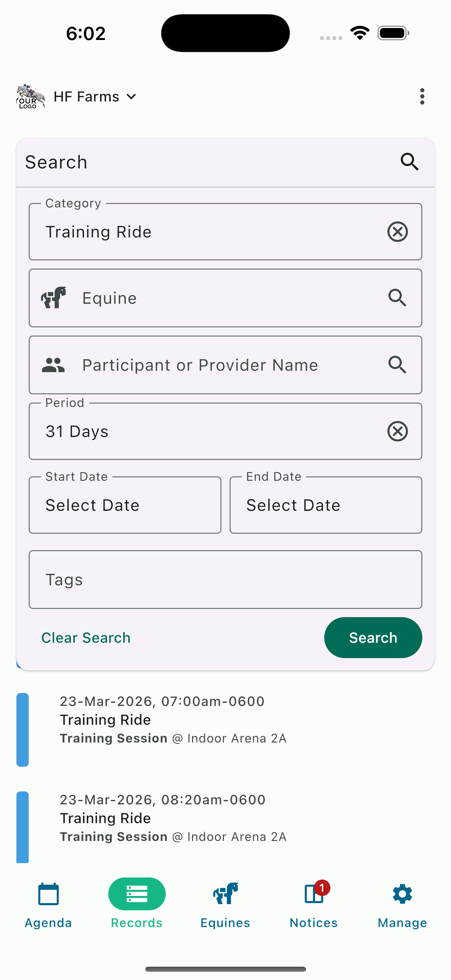
Task: Click Clear Search
Action: 86,638
